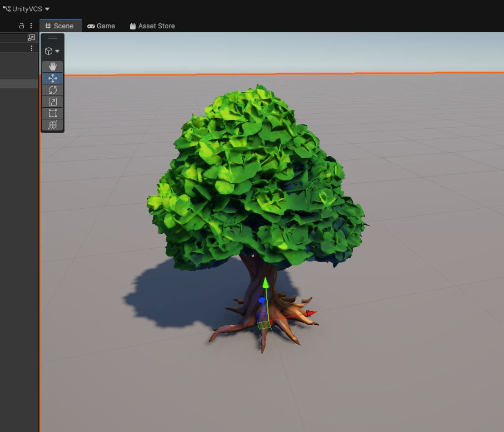The image size is (504, 432).
Task: Open the cube dropdown in the Tools overlay
Action: click(x=52, y=51)
